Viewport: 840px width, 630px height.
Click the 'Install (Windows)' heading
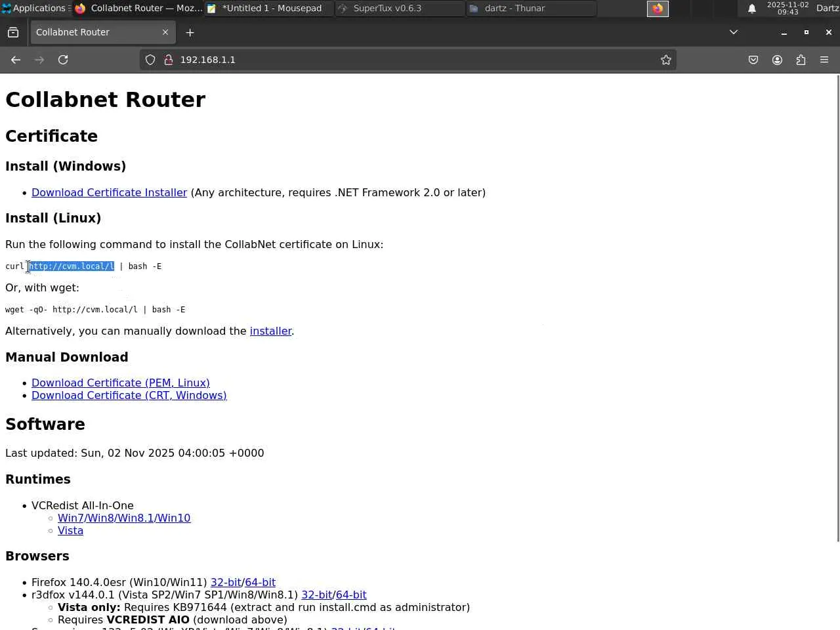coord(66,166)
